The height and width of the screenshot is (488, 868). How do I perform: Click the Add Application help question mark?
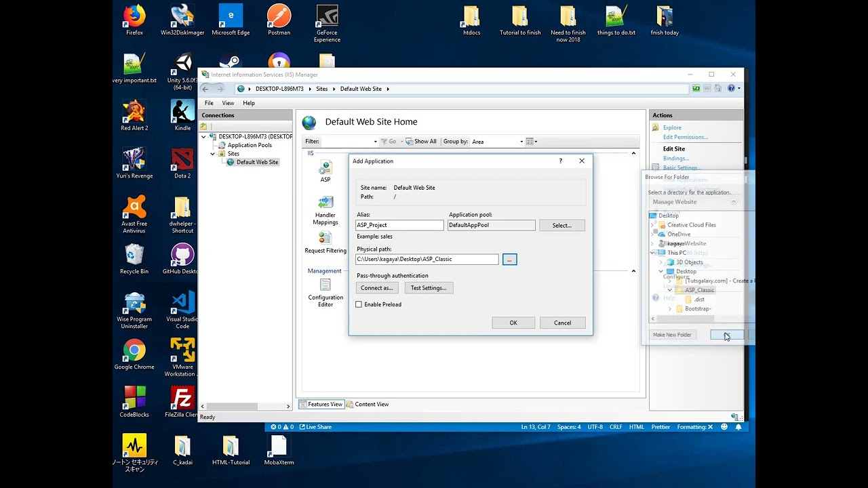coord(560,161)
